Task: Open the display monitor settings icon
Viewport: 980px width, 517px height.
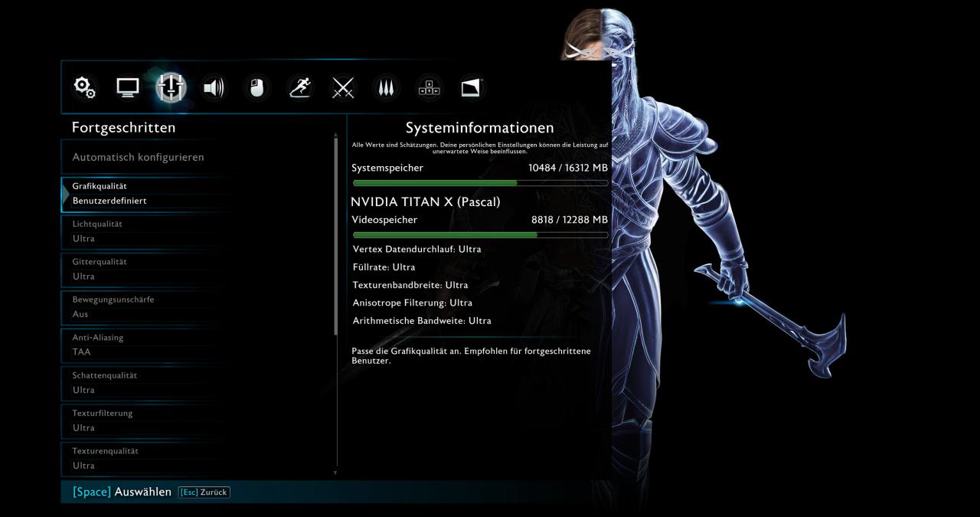Action: [128, 87]
